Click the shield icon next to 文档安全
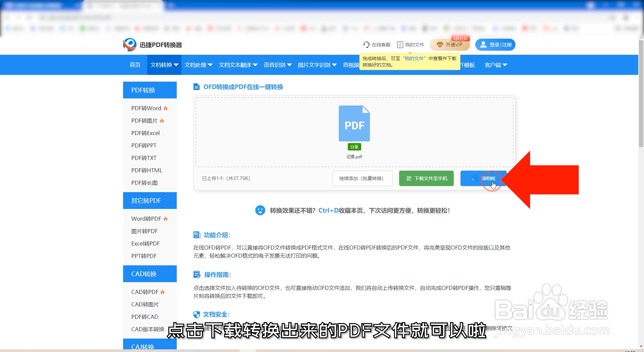Viewport: 644px width, 352px height. tap(197, 314)
